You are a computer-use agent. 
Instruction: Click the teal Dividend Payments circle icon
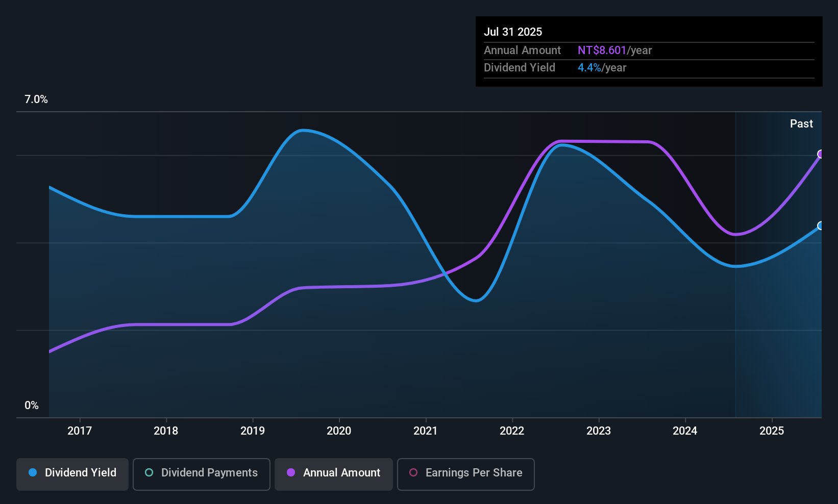pos(149,472)
